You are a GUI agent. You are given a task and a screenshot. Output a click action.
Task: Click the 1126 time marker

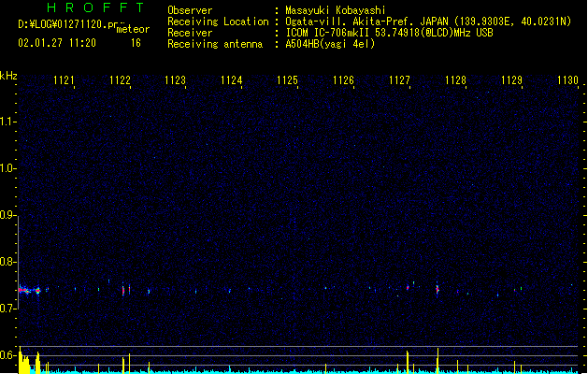click(x=343, y=80)
